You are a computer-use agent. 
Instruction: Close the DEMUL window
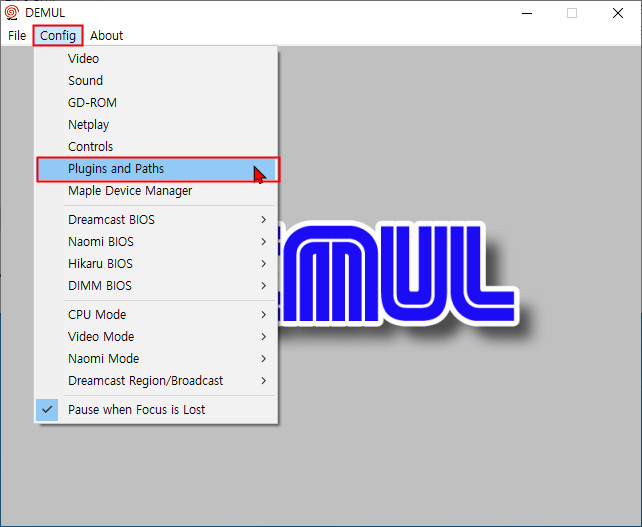[x=618, y=13]
